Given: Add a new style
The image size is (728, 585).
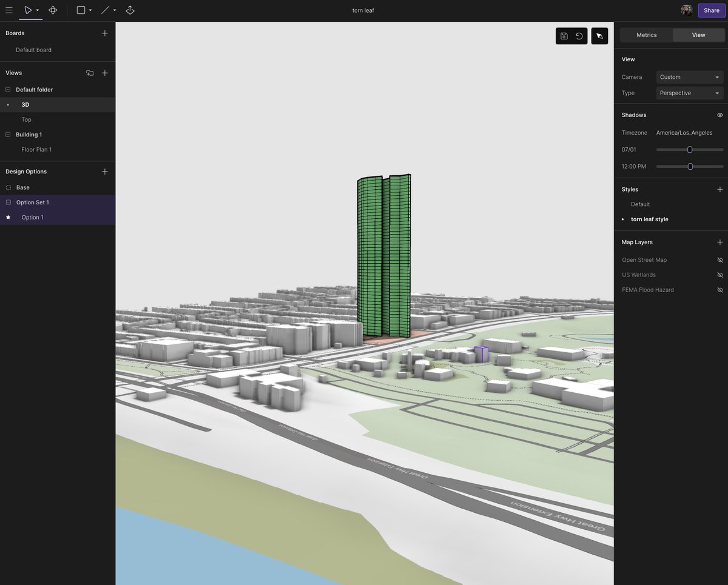Looking at the screenshot, I should [x=720, y=189].
